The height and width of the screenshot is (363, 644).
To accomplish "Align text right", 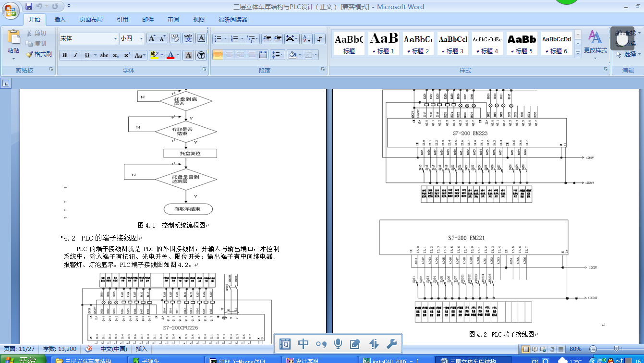I will click(241, 55).
